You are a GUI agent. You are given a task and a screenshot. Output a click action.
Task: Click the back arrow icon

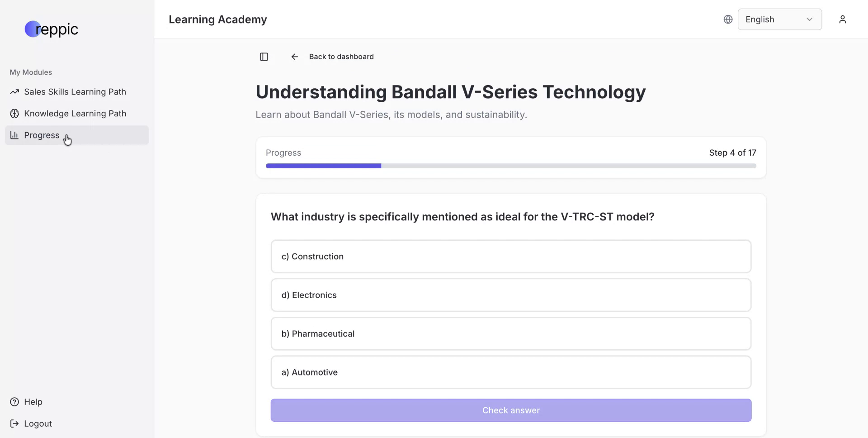[295, 57]
